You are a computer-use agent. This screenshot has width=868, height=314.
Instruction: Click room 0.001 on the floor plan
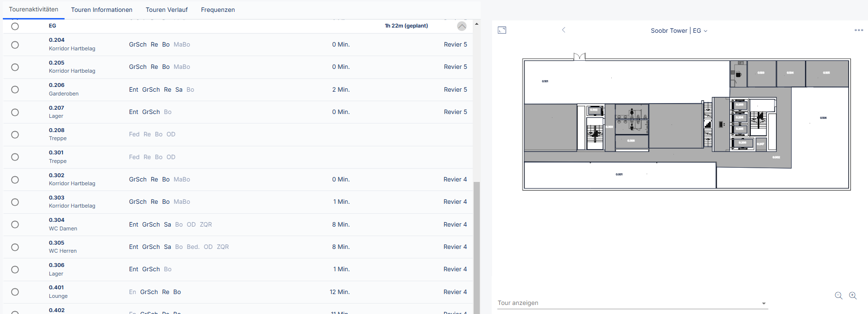(619, 174)
